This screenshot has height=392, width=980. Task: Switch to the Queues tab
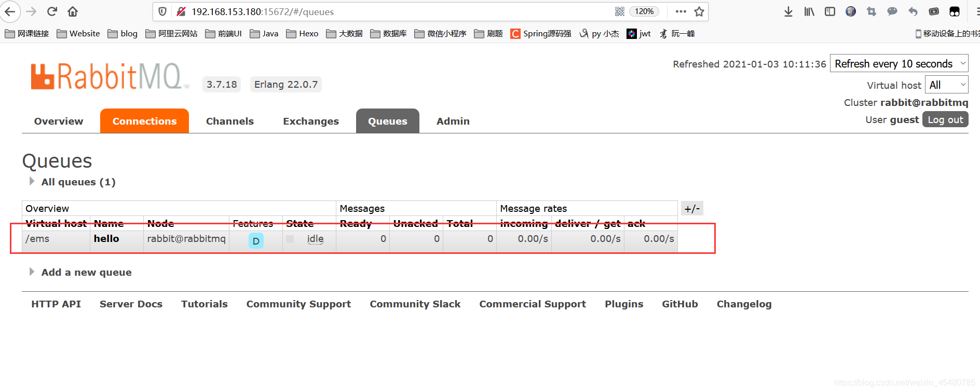(388, 121)
